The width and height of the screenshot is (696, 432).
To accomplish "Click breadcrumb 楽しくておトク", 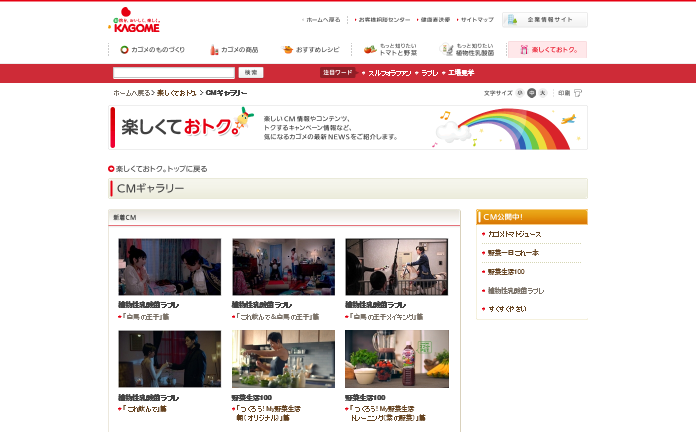I will point(177,93).
